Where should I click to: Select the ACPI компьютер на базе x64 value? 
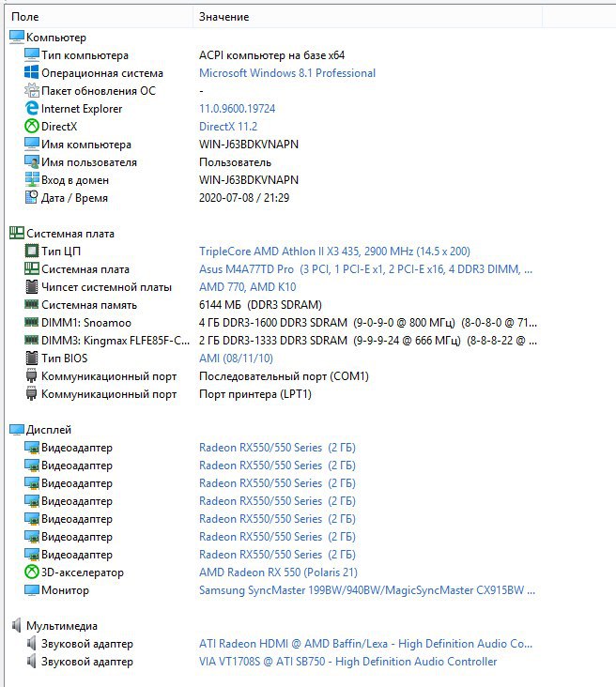pyautogui.click(x=271, y=55)
